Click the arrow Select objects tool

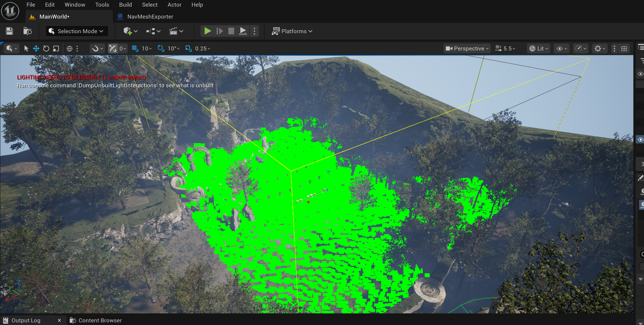[x=26, y=48]
